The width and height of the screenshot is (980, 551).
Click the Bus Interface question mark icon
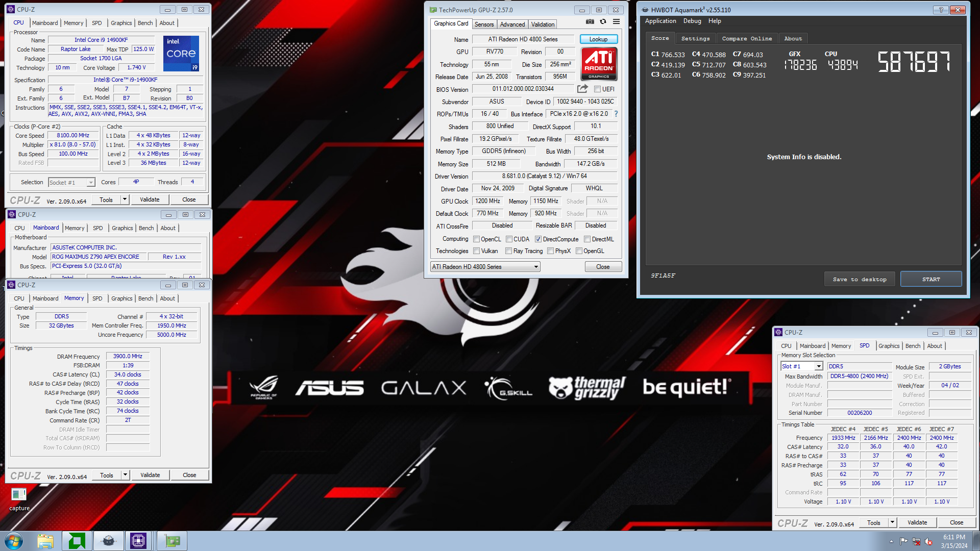click(616, 114)
